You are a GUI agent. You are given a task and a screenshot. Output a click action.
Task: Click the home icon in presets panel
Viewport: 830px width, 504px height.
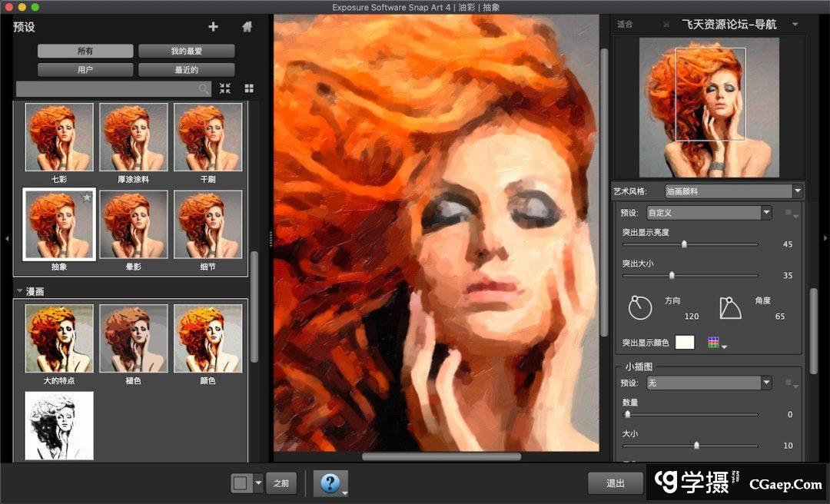tap(247, 27)
